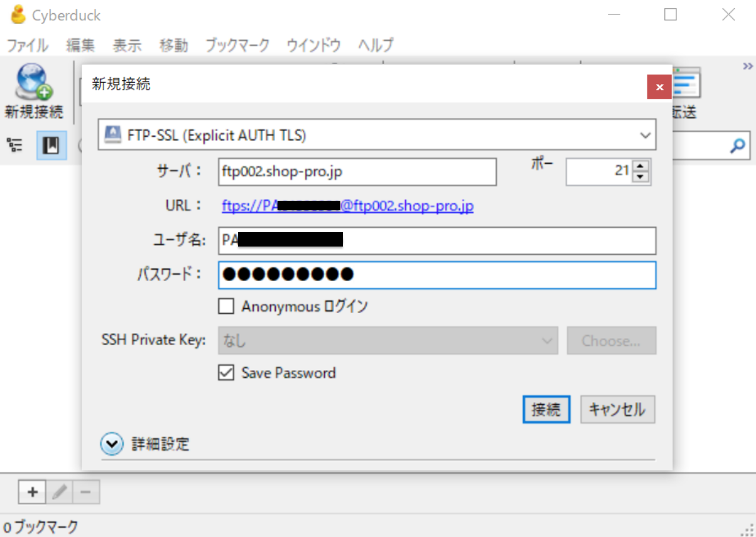The height and width of the screenshot is (537, 756).
Task: Open the SSH Private Key dropdown
Action: coord(387,341)
